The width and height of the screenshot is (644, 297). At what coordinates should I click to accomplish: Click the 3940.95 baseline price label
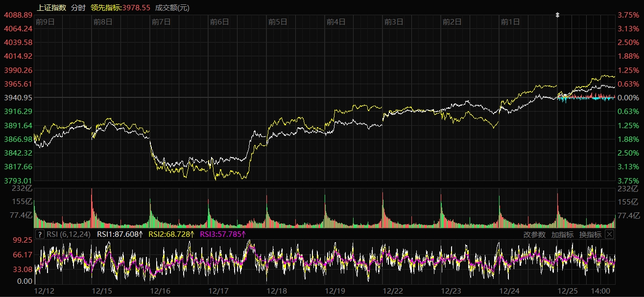coord(18,98)
